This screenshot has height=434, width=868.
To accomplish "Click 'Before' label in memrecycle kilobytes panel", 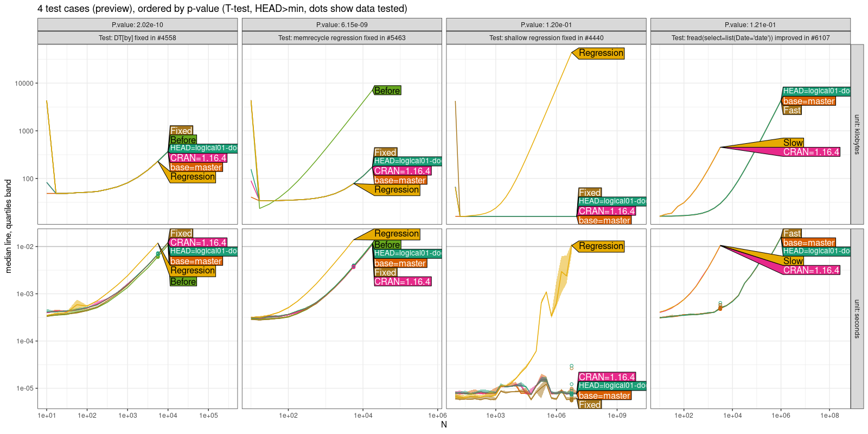I will pos(387,91).
